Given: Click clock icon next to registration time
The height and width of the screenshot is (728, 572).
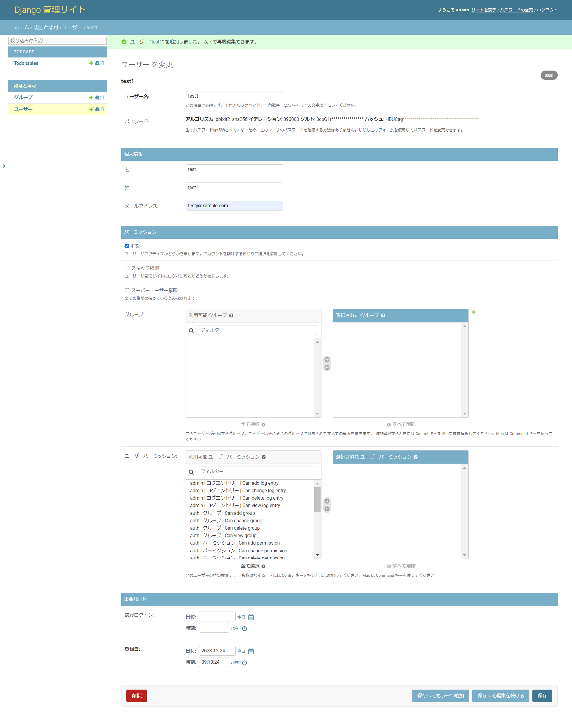Looking at the screenshot, I should pos(245,663).
